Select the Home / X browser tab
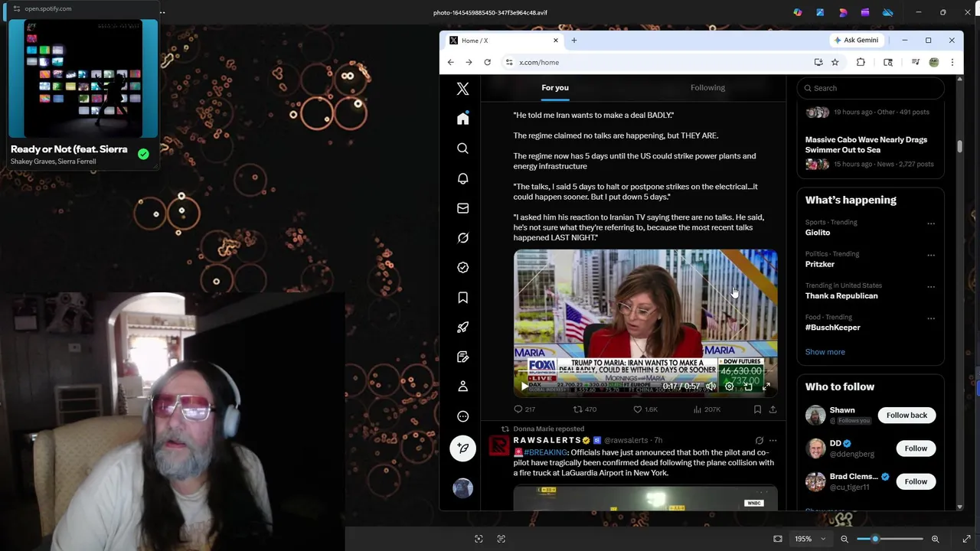 pos(504,41)
